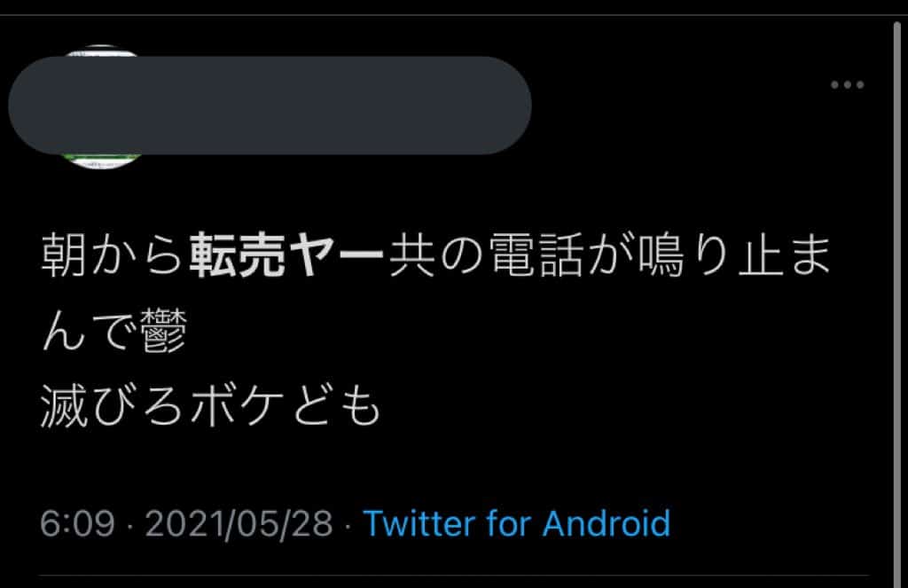Click the word Android in the source label
Screen dimensions: 908x588
[x=607, y=523]
